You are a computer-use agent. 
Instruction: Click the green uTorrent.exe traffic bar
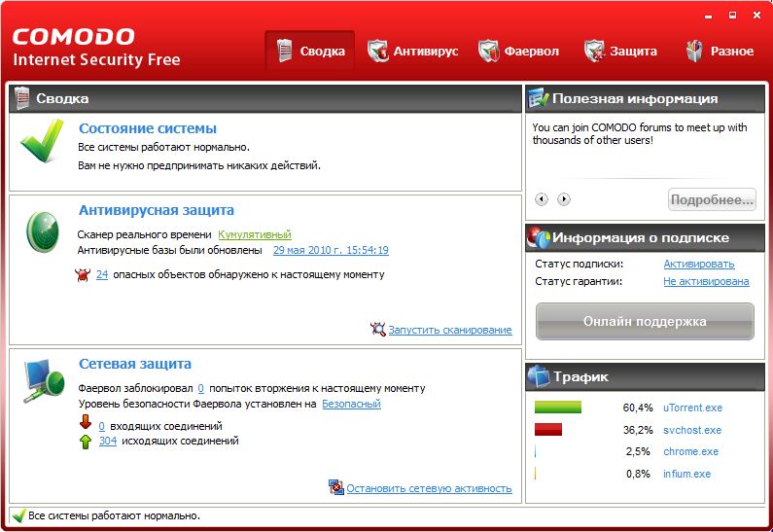click(558, 408)
